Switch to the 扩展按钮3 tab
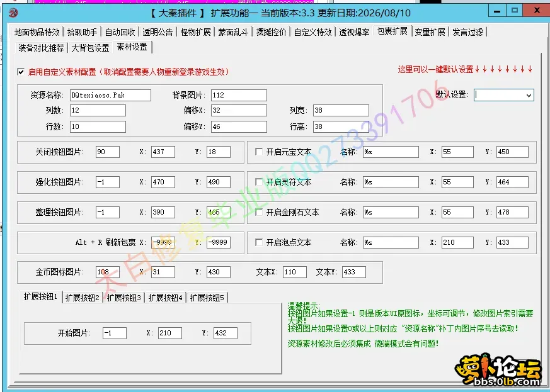This screenshot has height=392, width=550. pos(124,298)
